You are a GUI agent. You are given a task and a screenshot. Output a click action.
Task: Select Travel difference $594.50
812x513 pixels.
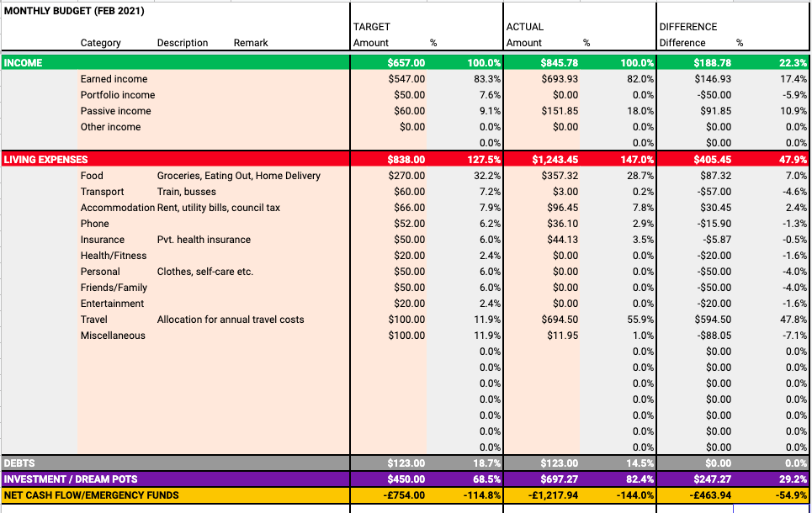713,320
